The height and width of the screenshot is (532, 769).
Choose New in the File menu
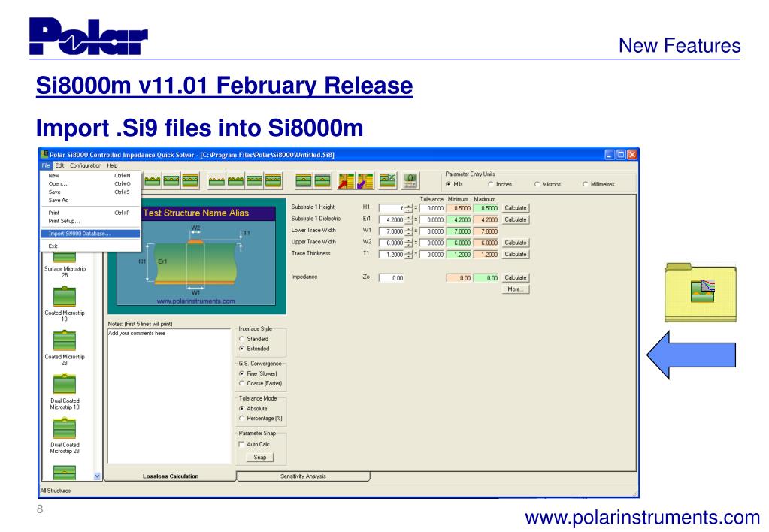[x=91, y=176]
